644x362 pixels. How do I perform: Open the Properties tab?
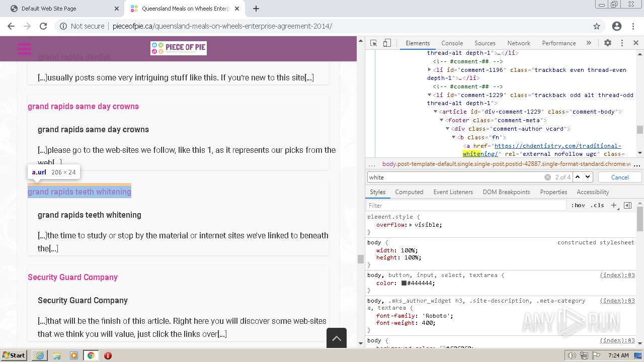click(x=553, y=192)
